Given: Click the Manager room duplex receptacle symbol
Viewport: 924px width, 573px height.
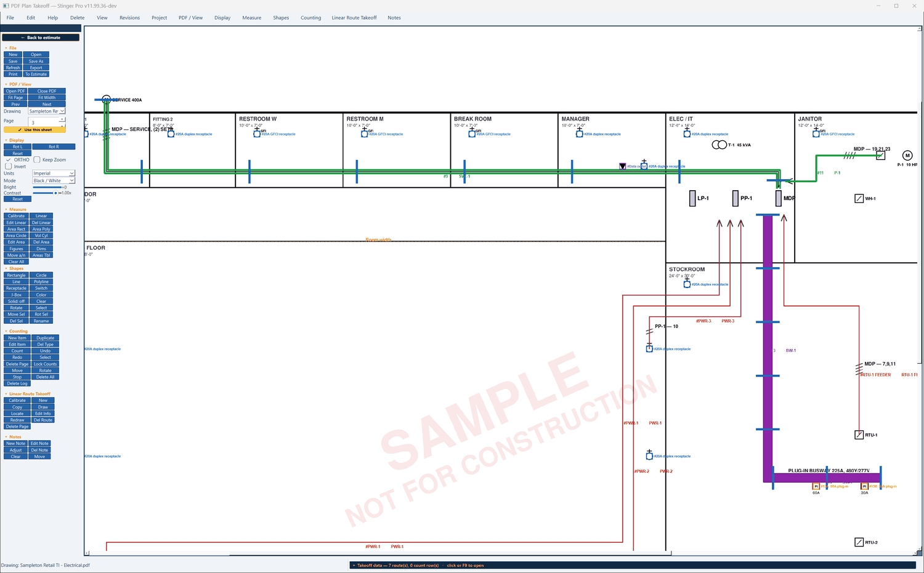Looking at the screenshot, I should click(579, 134).
